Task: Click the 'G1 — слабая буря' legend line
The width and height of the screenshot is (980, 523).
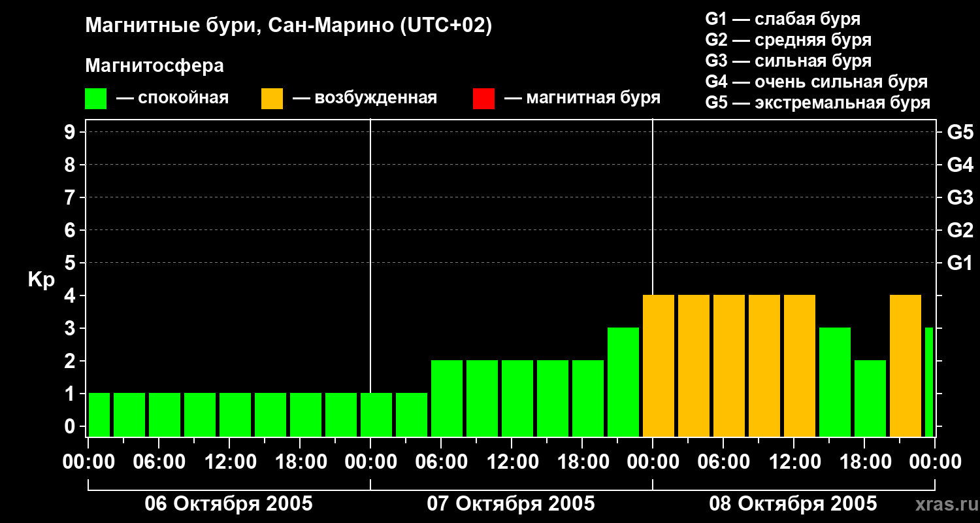Action: point(783,18)
